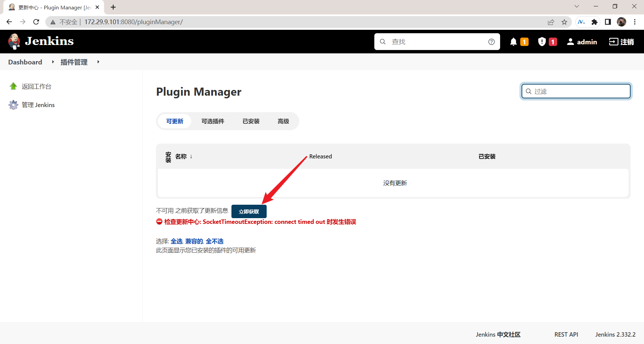Click the 全不选 link

(x=215, y=241)
